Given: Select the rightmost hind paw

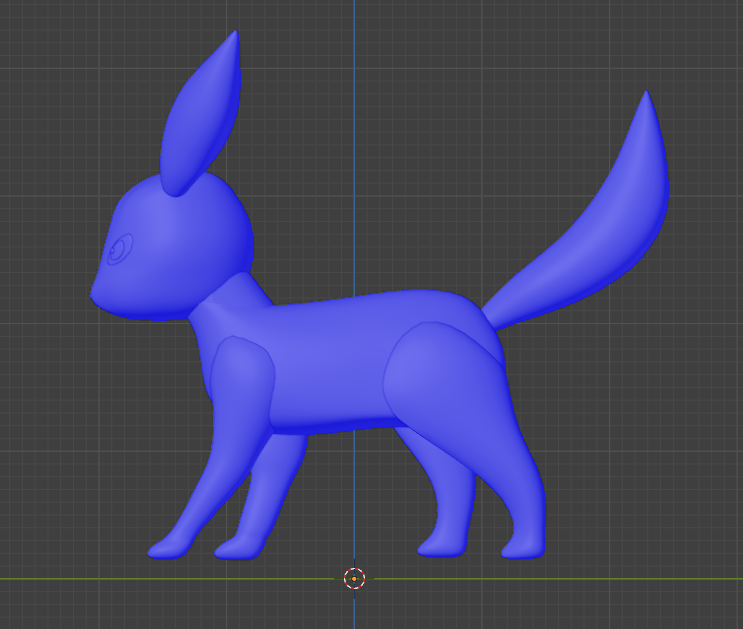Looking at the screenshot, I should (525, 547).
